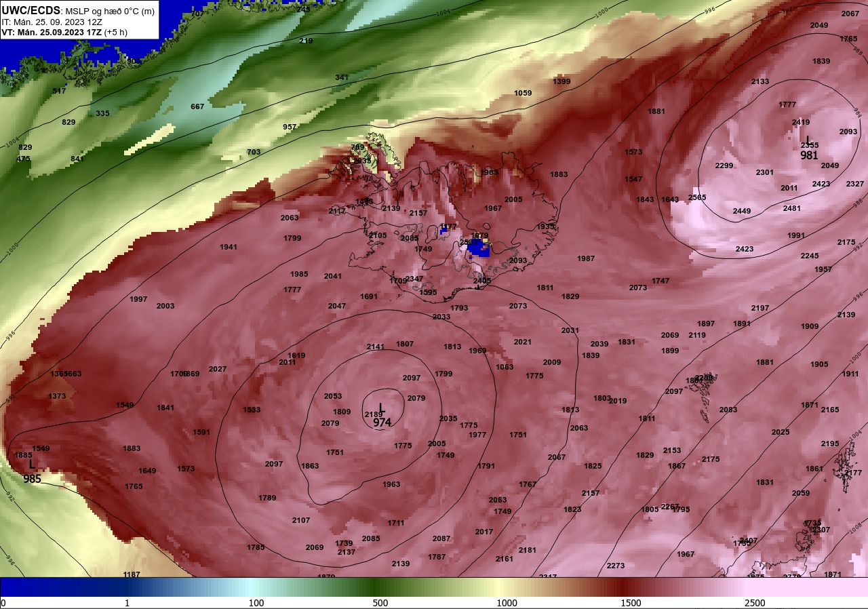This screenshot has height=609, width=868.
Task: Click the 2141 height value
Action: tap(376, 347)
